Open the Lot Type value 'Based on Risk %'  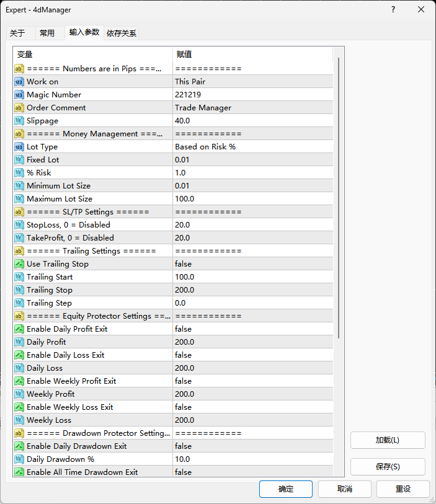[205, 147]
